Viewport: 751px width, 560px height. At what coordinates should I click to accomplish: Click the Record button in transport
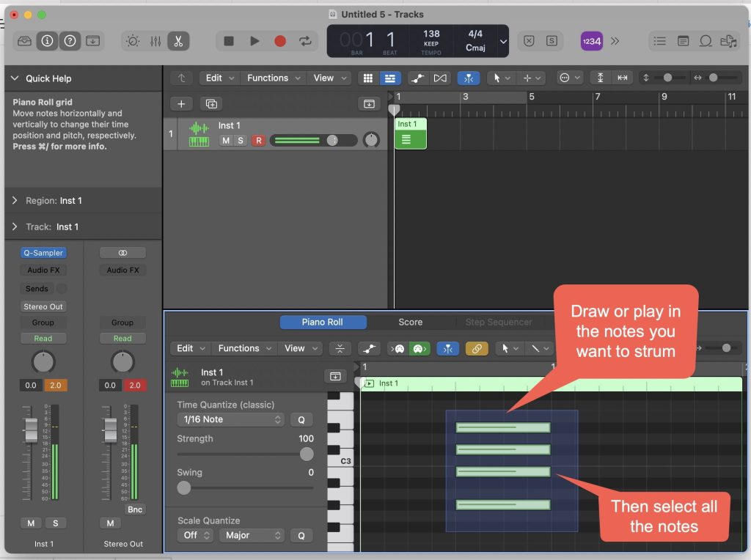pos(279,41)
